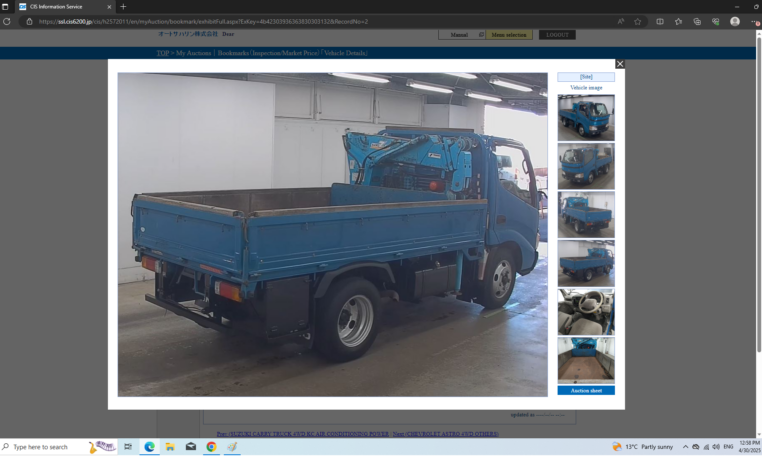
Task: Open Google Chrome from taskbar
Action: tap(211, 447)
